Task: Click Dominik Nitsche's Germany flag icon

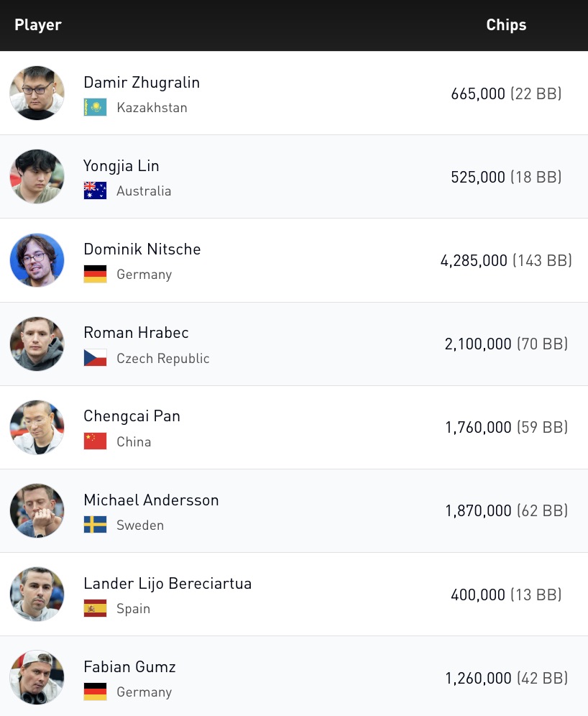Action: click(x=95, y=275)
